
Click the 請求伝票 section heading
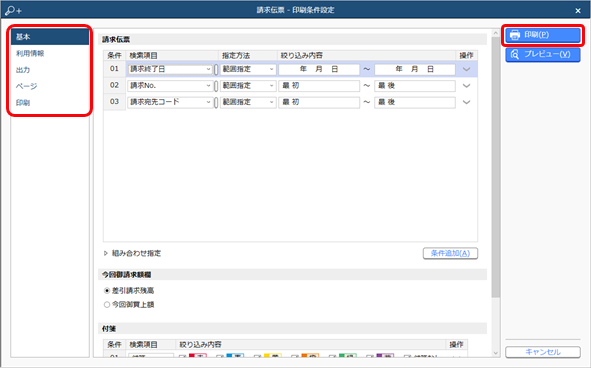pos(116,39)
